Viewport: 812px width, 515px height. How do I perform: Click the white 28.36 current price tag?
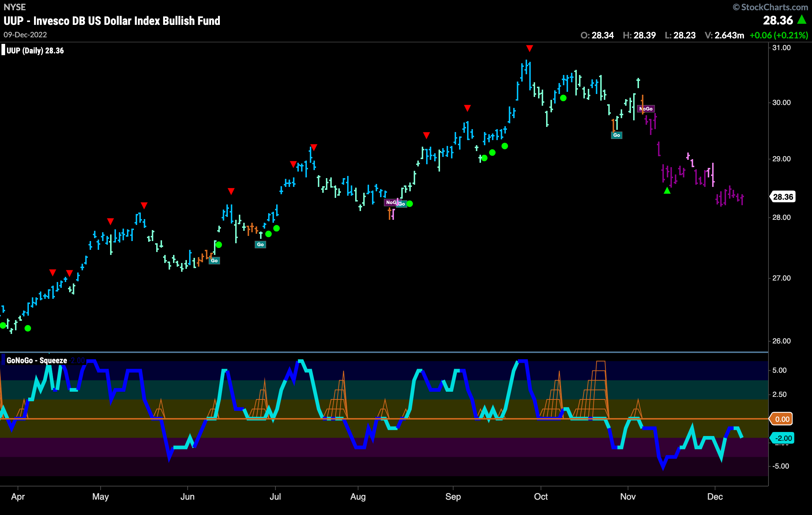(x=783, y=197)
